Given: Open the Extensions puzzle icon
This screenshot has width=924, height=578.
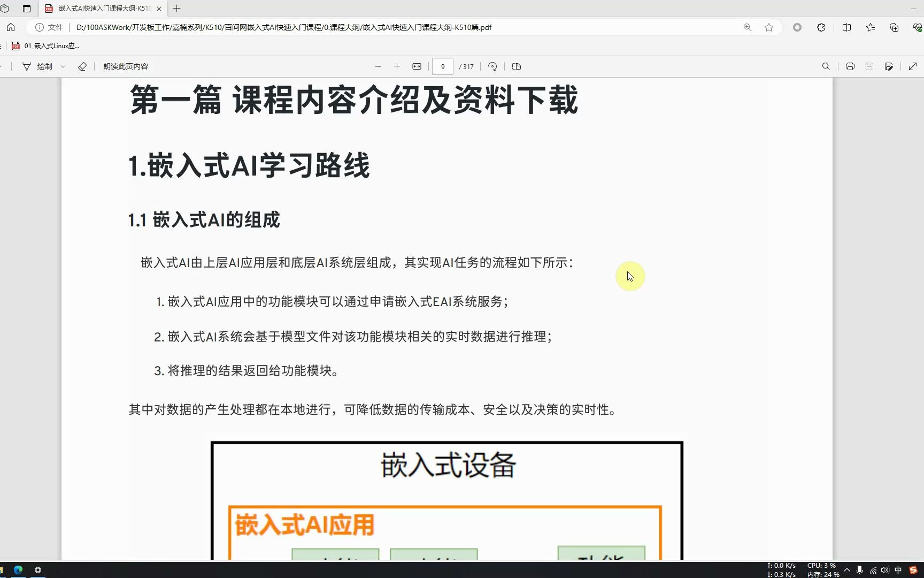Looking at the screenshot, I should point(821,27).
